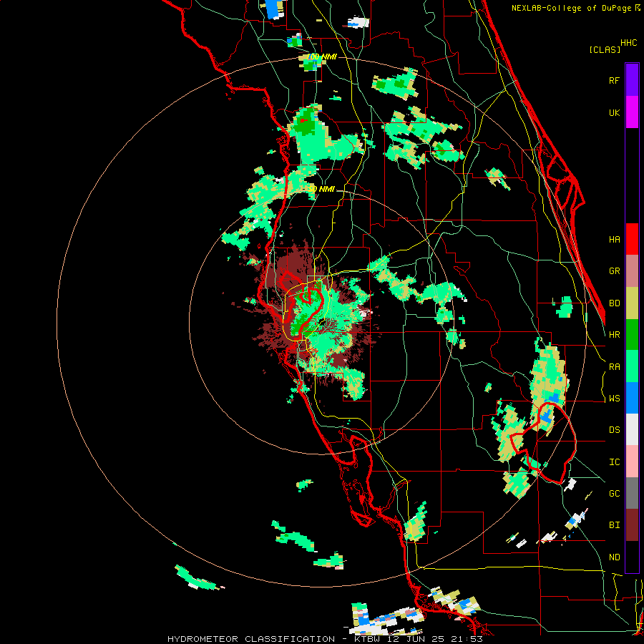Screen dimensions: 644x644
Task: Click the [CLAS] units label
Action: [x=605, y=49]
